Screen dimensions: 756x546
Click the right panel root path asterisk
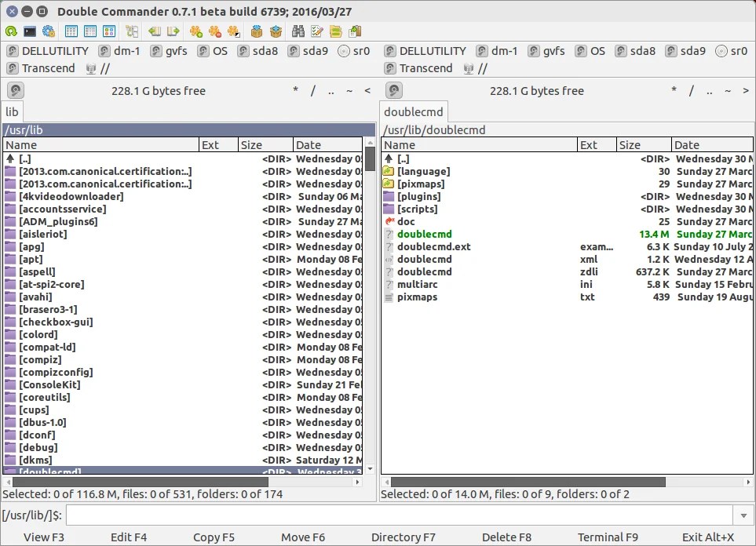click(x=673, y=90)
